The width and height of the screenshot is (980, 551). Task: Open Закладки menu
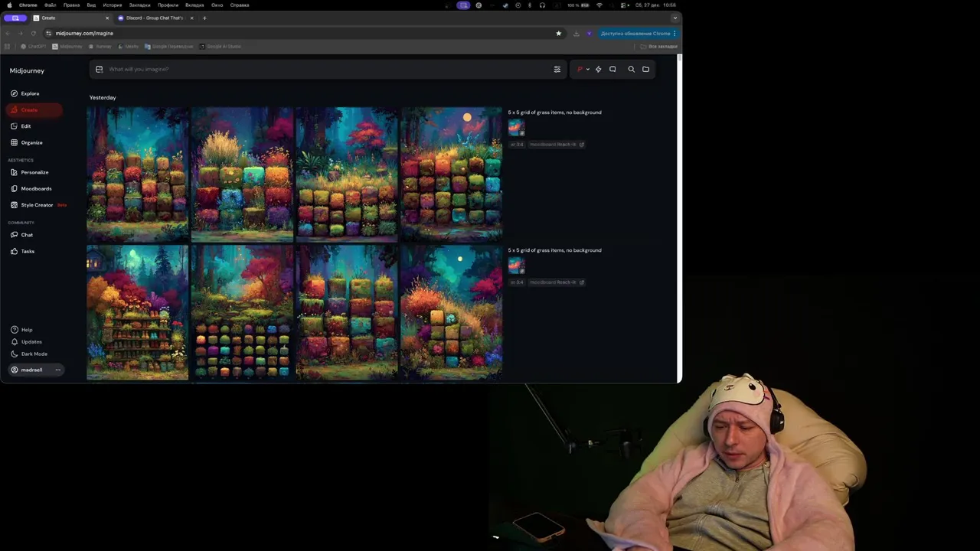[x=139, y=5]
